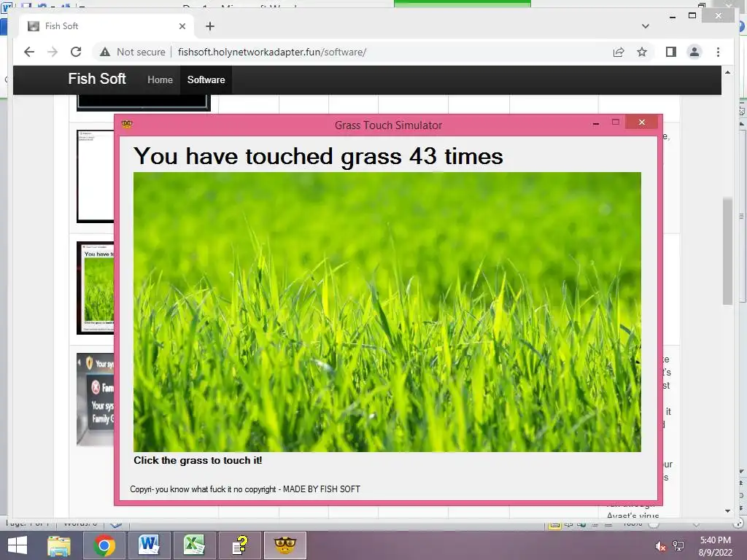747x560 pixels.
Task: Go back in Chrome browser
Action: [29, 52]
